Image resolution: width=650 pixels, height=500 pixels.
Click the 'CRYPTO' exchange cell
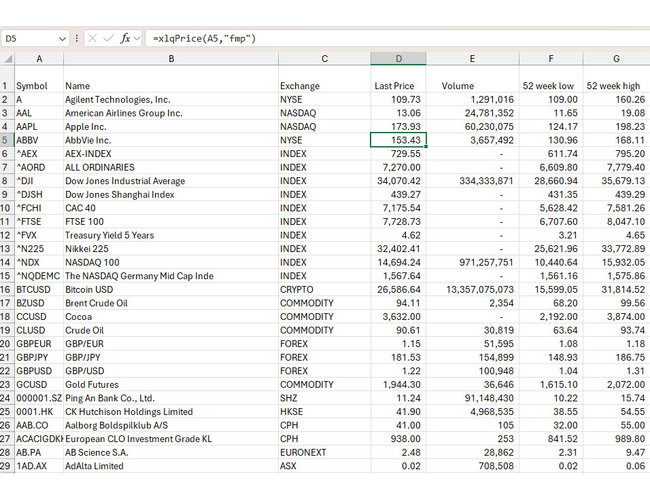click(x=325, y=289)
